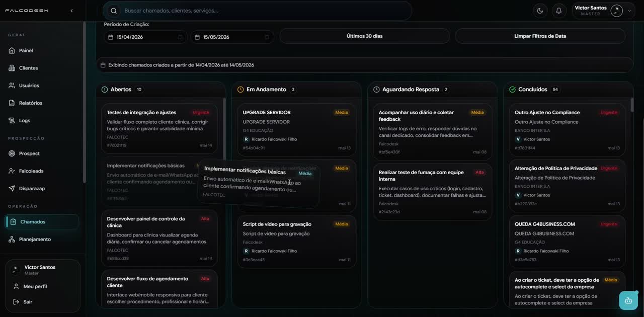
Task: Open the end date field 15/05/2026
Action: pyautogui.click(x=232, y=37)
